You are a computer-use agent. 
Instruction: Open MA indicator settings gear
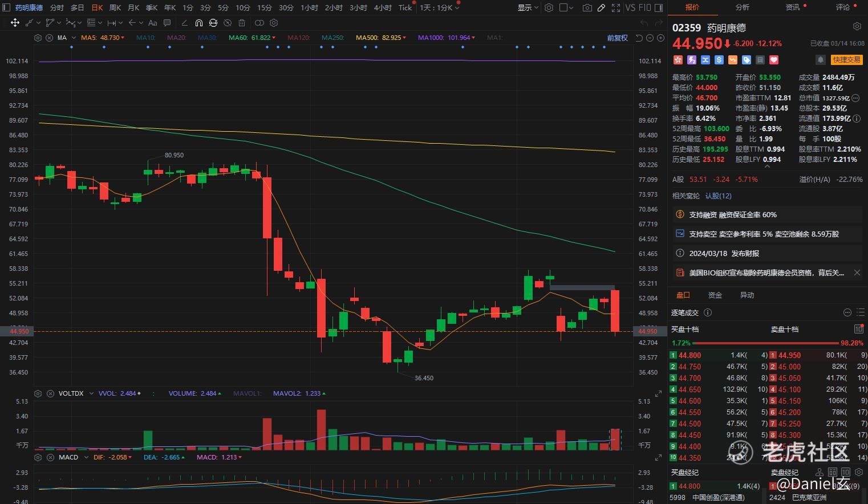pyautogui.click(x=38, y=38)
